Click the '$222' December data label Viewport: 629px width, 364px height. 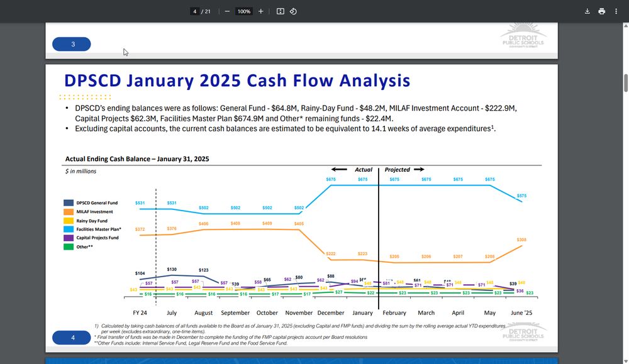click(x=331, y=254)
